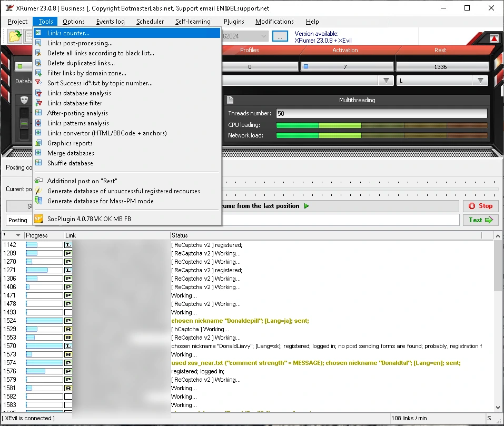Open the Self-learning menu
The image size is (504, 426).
tap(193, 22)
